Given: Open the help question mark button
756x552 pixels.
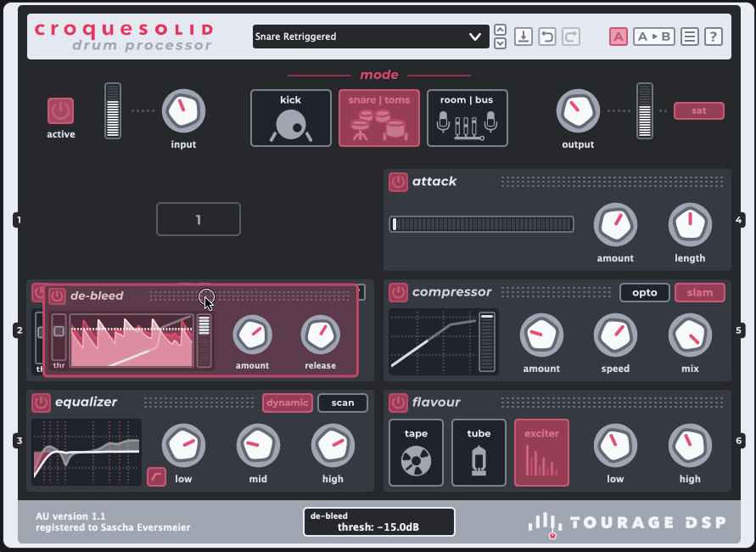Looking at the screenshot, I should click(x=714, y=37).
